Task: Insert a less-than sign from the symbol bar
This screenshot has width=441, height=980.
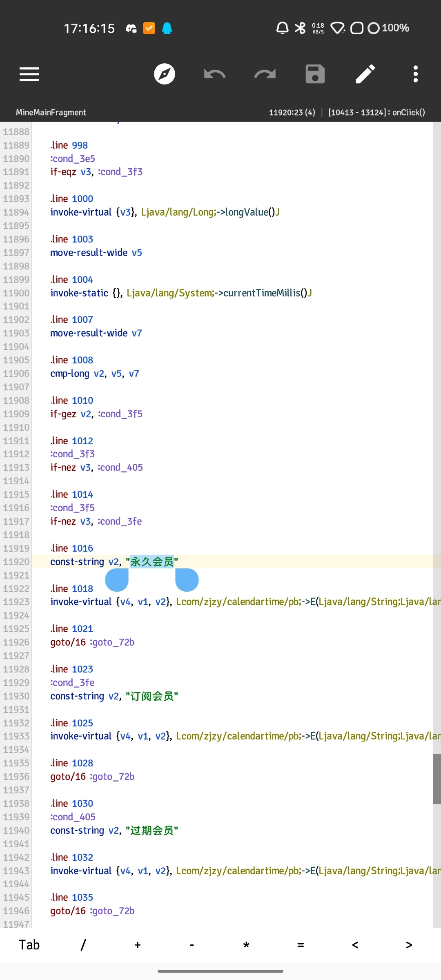Action: click(355, 945)
